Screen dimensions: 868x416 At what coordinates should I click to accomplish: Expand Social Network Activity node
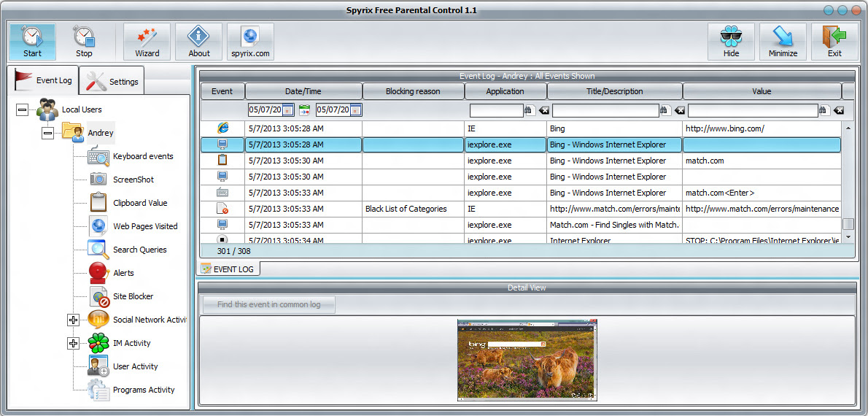[x=73, y=320]
